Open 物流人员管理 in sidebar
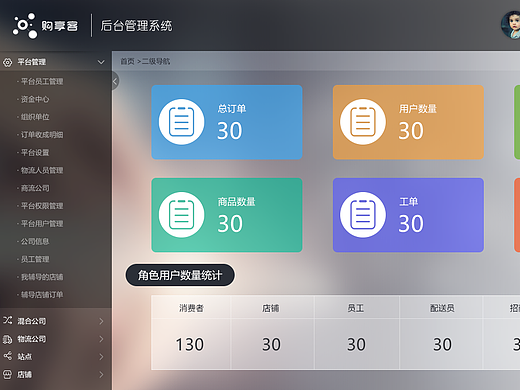 [x=42, y=170]
